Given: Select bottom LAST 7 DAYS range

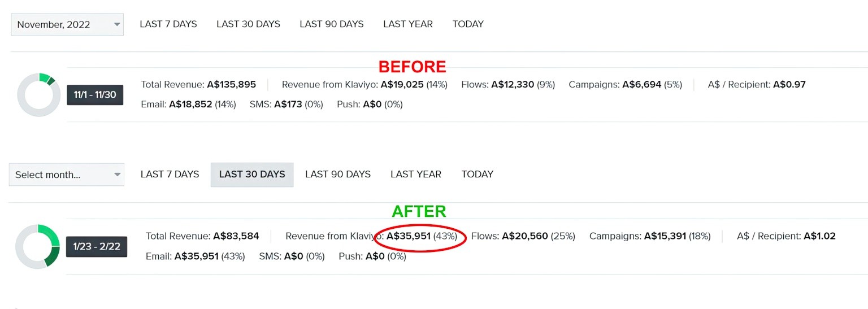Looking at the screenshot, I should point(170,175).
